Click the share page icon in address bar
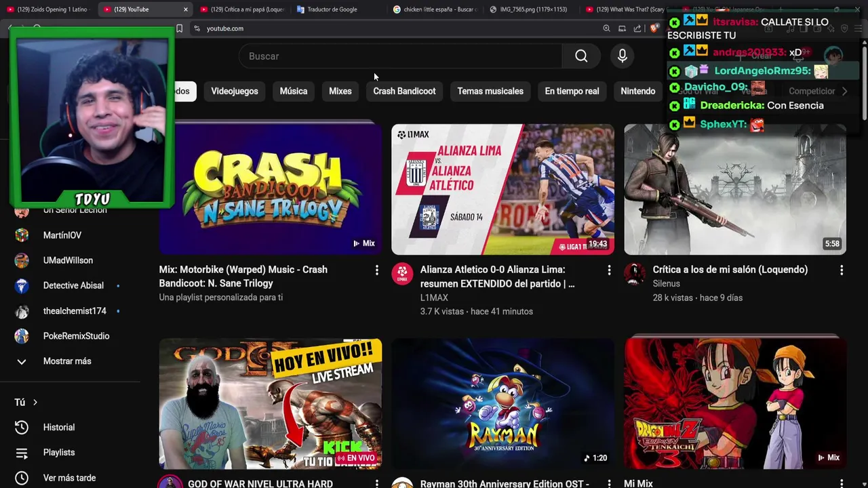 click(637, 28)
